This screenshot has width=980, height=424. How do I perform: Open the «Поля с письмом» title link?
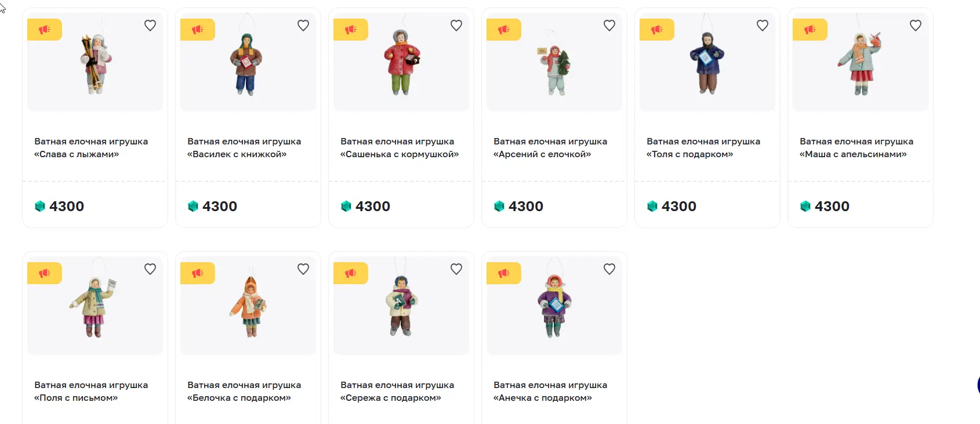pyautogui.click(x=91, y=392)
